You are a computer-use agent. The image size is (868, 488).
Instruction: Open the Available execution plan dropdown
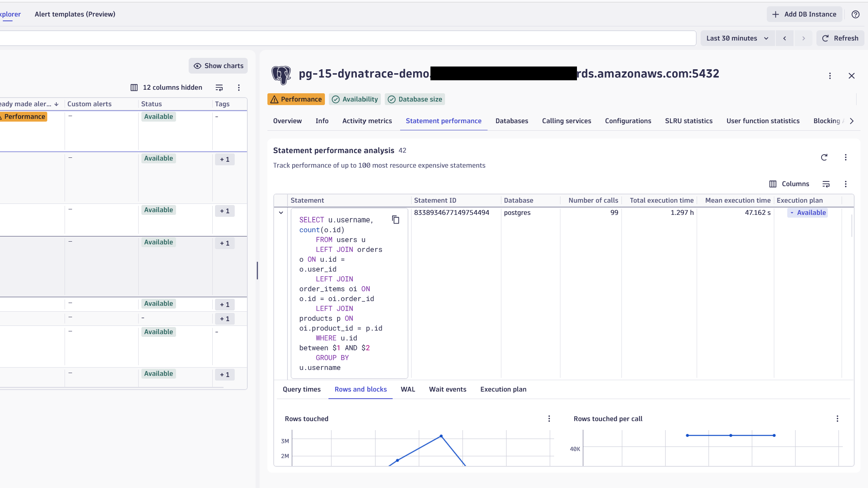[807, 213]
